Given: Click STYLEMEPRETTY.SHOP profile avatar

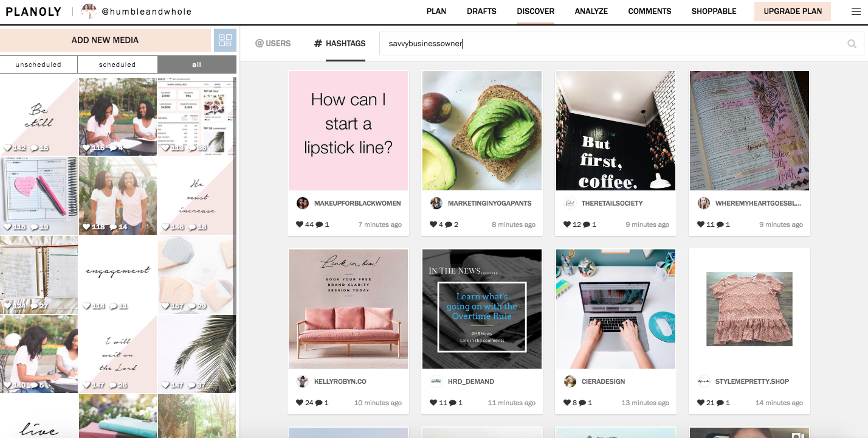Looking at the screenshot, I should tap(704, 381).
